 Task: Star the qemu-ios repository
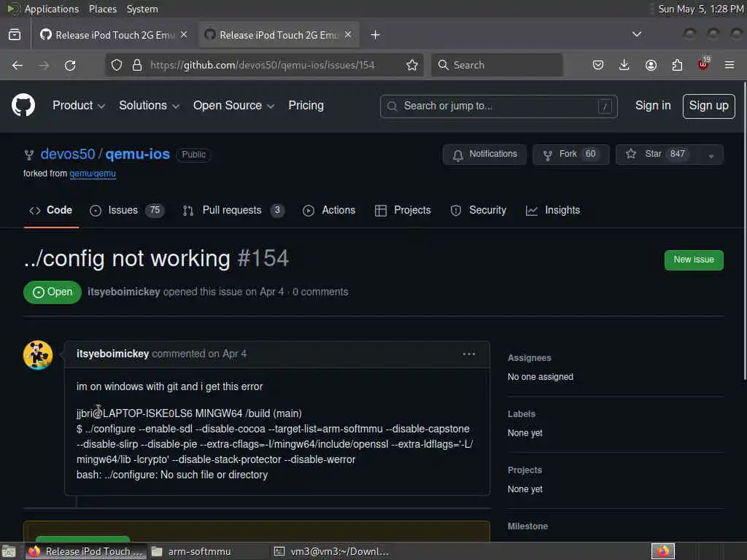tap(658, 155)
